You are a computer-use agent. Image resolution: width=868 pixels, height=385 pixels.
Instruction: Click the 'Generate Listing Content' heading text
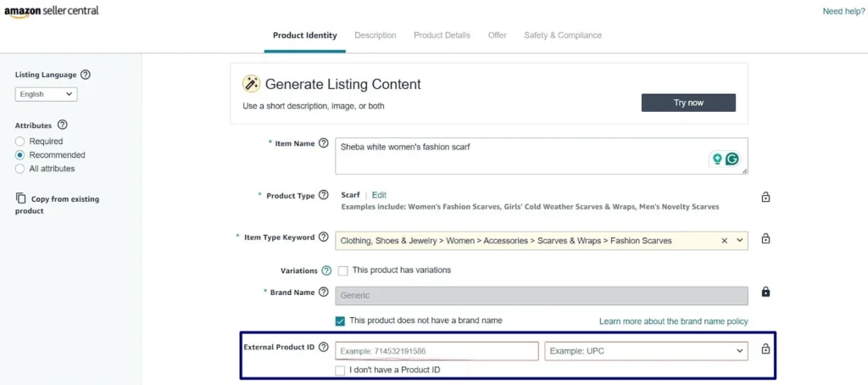click(343, 84)
